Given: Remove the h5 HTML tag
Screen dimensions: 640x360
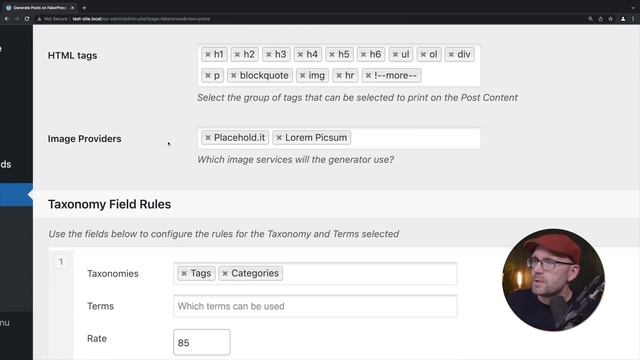Looking at the screenshot, I should pyautogui.click(x=332, y=55).
